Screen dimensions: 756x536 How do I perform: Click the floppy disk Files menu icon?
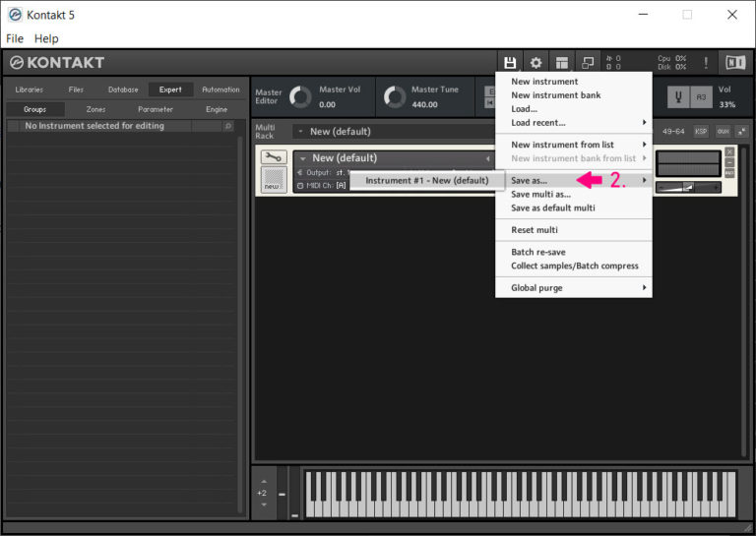click(x=510, y=62)
